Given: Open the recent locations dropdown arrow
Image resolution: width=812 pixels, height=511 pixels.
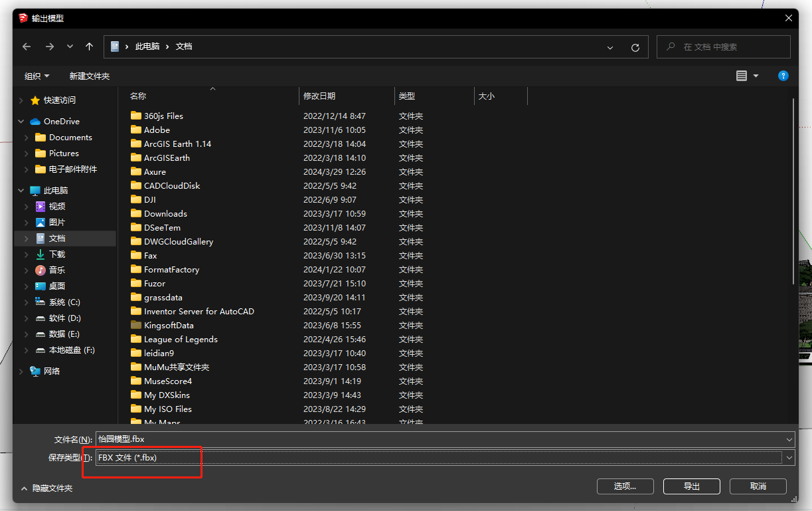Looking at the screenshot, I should (70, 47).
